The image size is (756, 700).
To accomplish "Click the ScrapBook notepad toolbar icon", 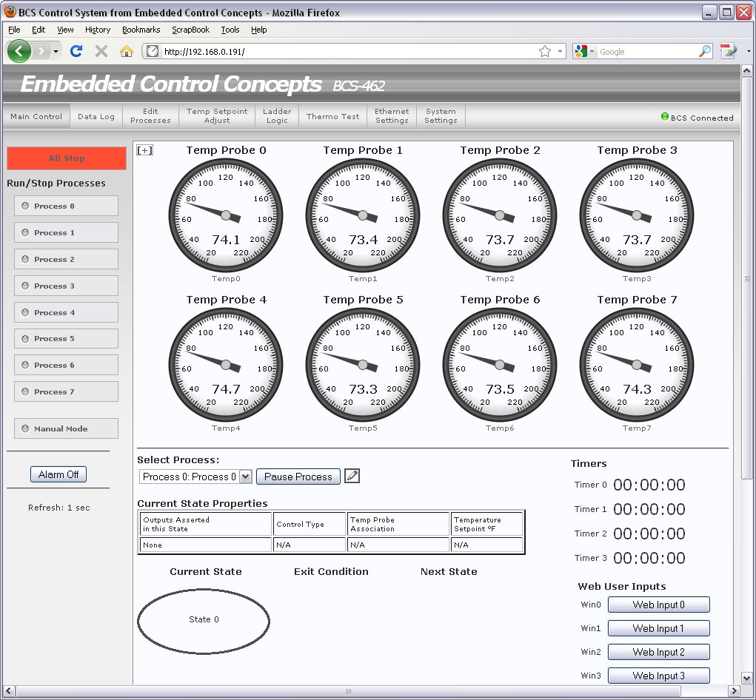I will [x=728, y=51].
